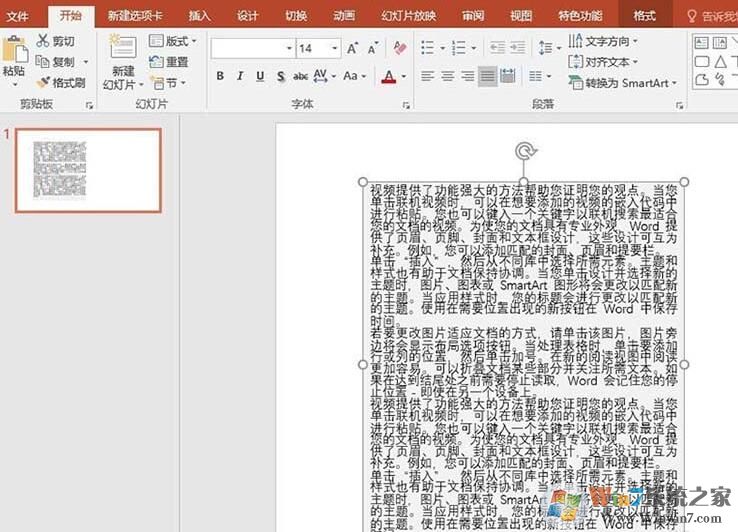Apply red font color A
The width and height of the screenshot is (738, 532).
pyautogui.click(x=389, y=76)
